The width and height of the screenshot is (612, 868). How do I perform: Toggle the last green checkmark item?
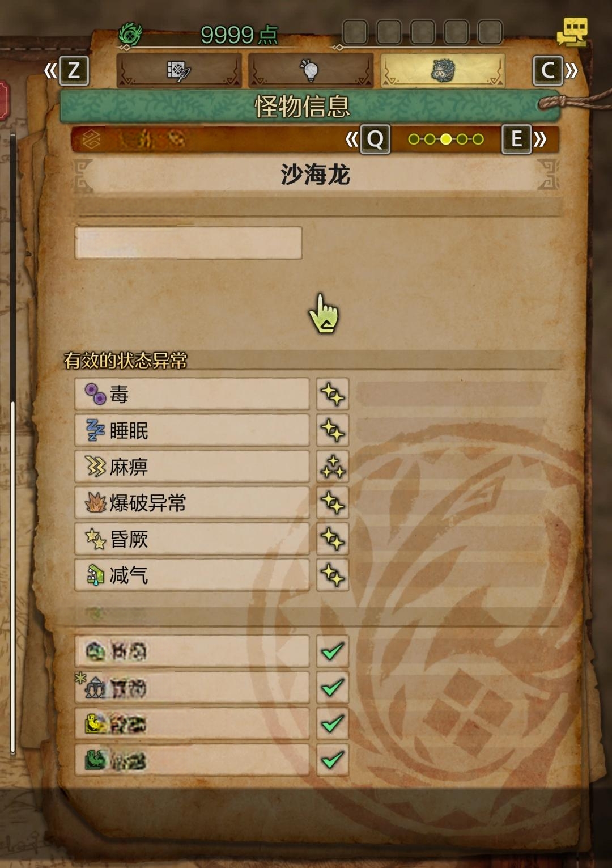(333, 760)
